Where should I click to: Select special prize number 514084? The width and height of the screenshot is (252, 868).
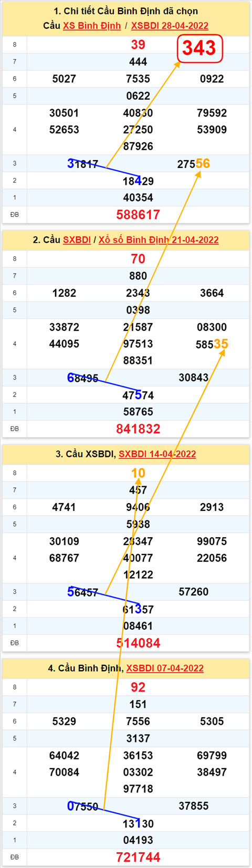138,643
